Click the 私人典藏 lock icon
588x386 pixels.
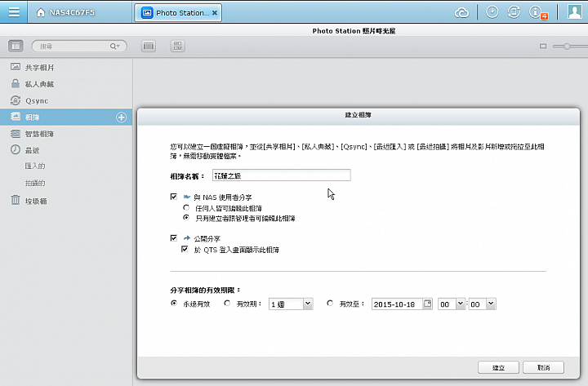pyautogui.click(x=16, y=83)
